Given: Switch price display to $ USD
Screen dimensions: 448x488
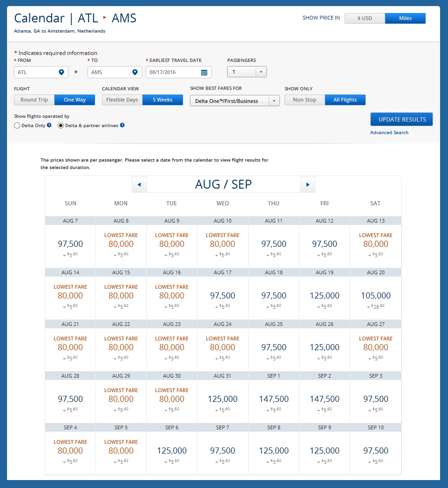Looking at the screenshot, I should 365,18.
